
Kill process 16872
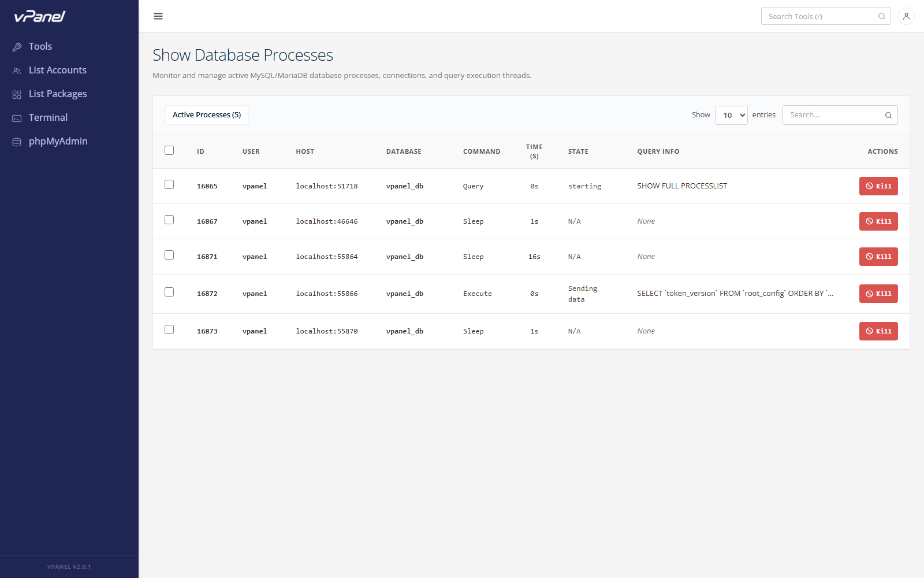tap(878, 294)
